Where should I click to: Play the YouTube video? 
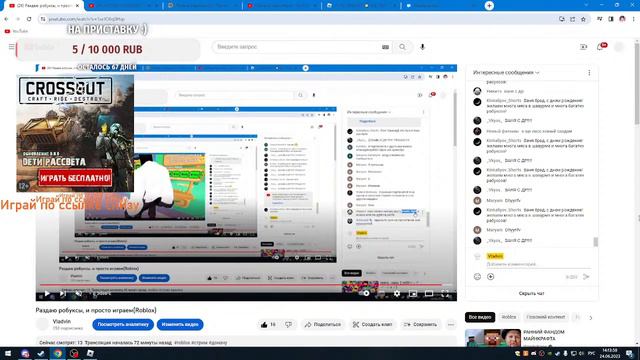click(47, 293)
